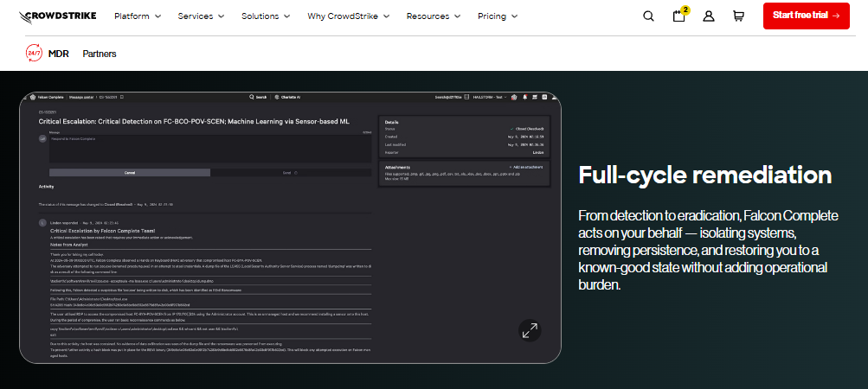Screen dimensions: 868x389
Task: Click Search in the Falcon console screenshot header
Action: tap(258, 97)
